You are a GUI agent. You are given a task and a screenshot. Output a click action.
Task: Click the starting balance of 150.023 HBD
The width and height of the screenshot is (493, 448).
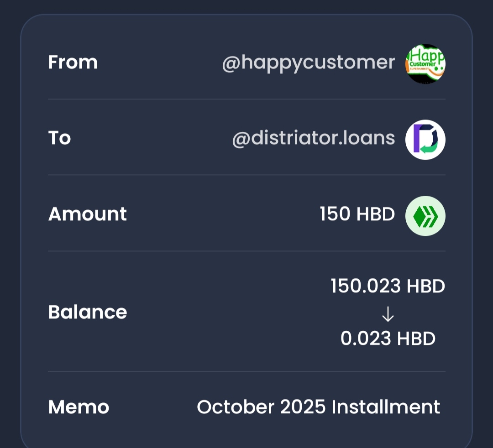coord(387,286)
